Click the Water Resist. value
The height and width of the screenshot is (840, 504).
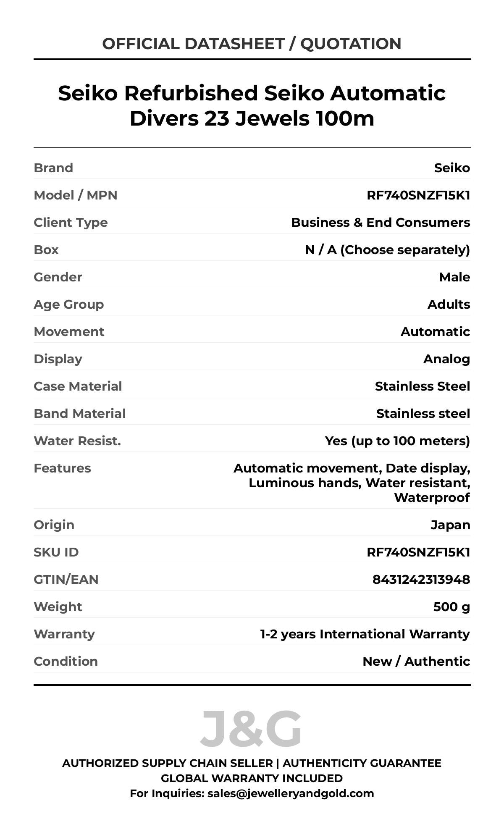pyautogui.click(x=397, y=441)
